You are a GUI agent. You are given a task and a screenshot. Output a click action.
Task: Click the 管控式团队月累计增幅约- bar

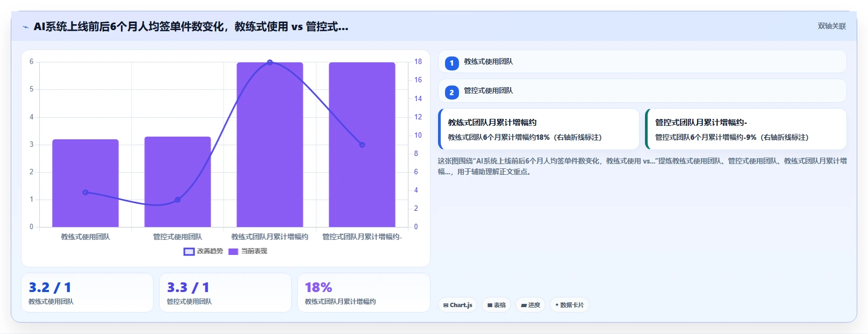(x=362, y=145)
